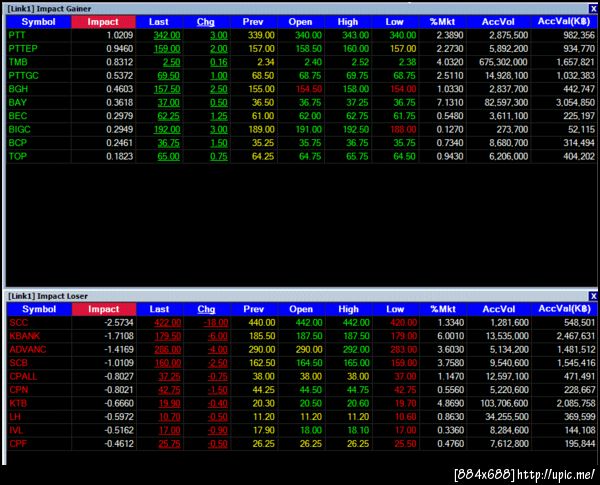Click BAY %Mkt value 7.1310
Viewport: 600px width, 485px height.
click(450, 102)
